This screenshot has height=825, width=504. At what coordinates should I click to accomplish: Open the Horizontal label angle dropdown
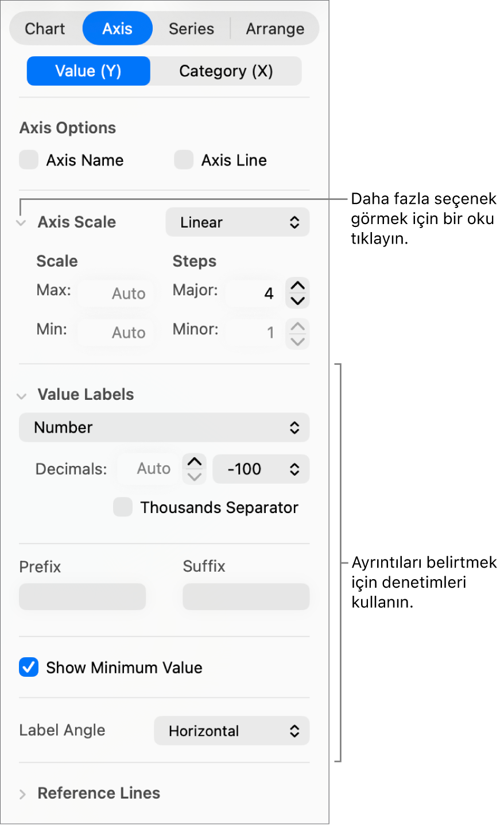point(231,731)
